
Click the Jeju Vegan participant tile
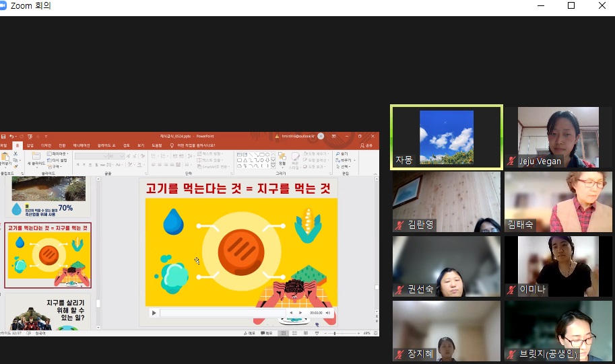click(558, 137)
